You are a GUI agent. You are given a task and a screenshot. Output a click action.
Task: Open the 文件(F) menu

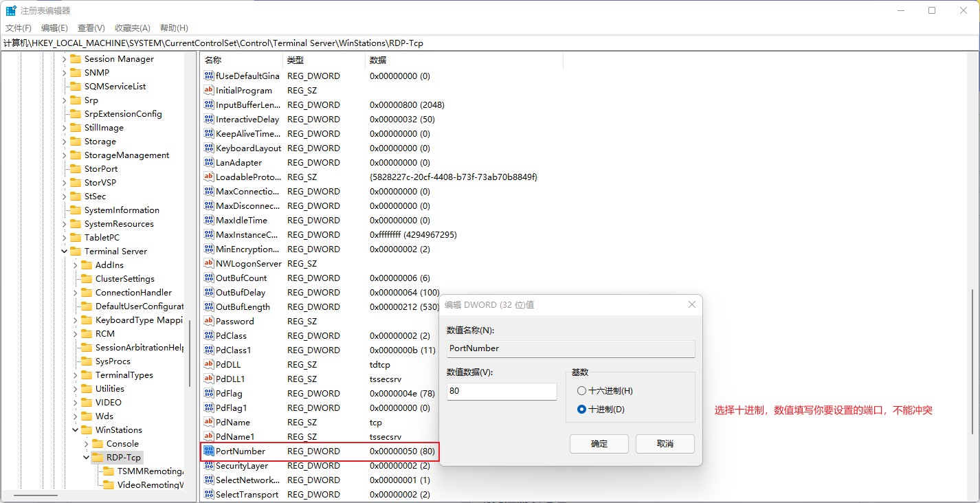pos(19,28)
